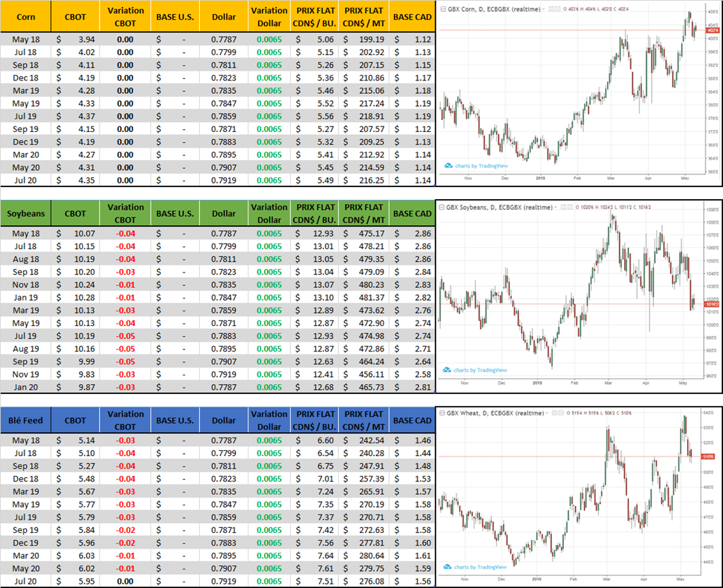Select GBX Corn chart title text
The width and height of the screenshot is (723, 588).
(x=494, y=9)
